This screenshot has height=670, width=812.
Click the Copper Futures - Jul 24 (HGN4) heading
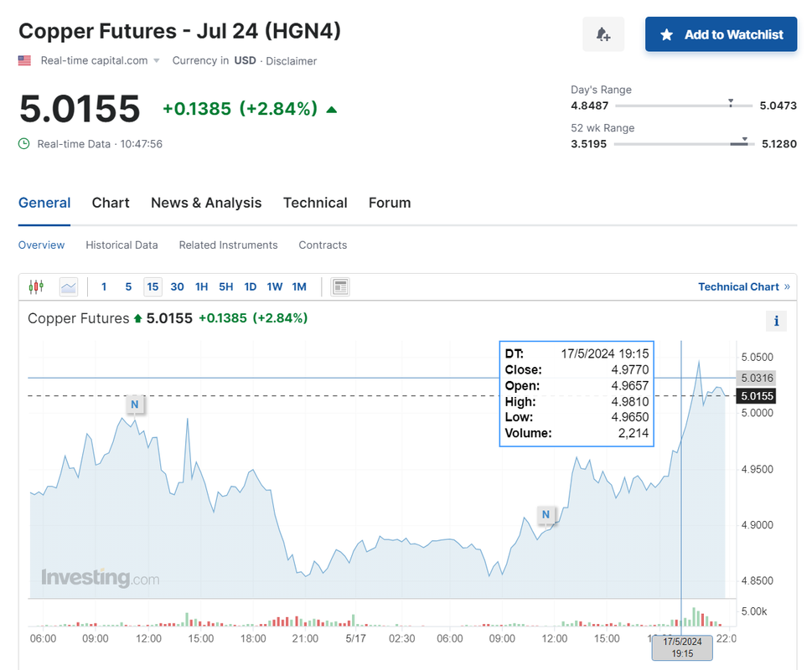click(179, 31)
